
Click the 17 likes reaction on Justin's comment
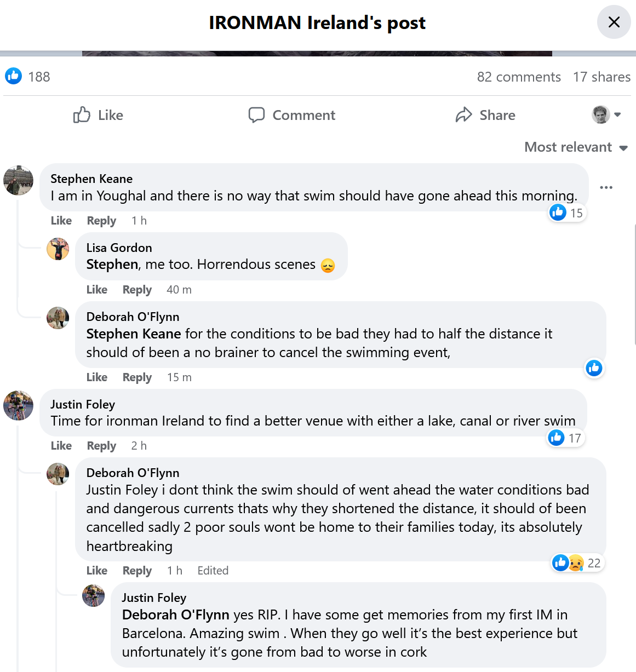pos(566,438)
